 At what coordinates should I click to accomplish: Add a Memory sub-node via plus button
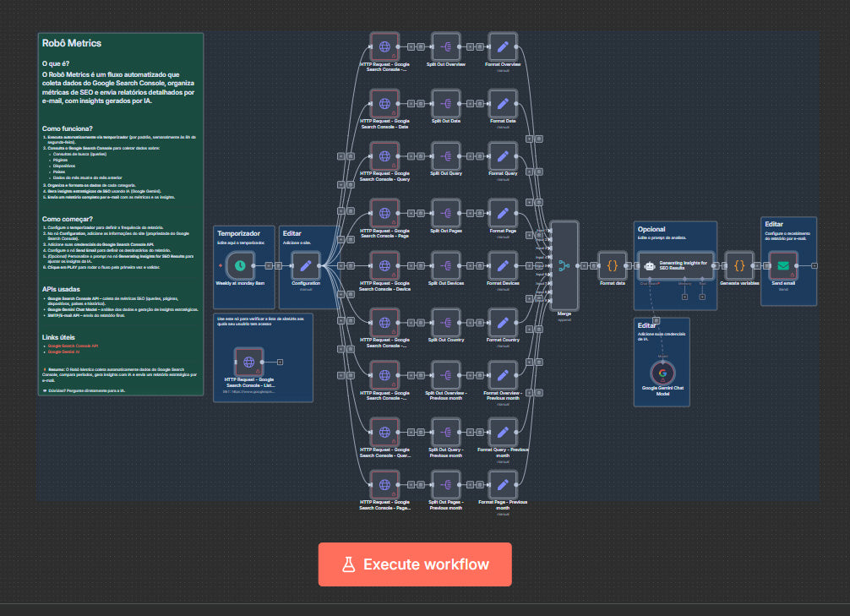(x=685, y=297)
